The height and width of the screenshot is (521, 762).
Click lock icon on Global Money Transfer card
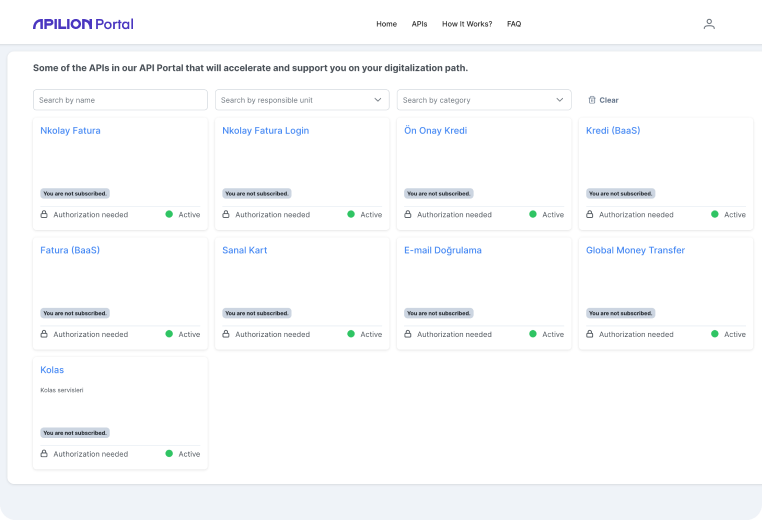tap(589, 334)
